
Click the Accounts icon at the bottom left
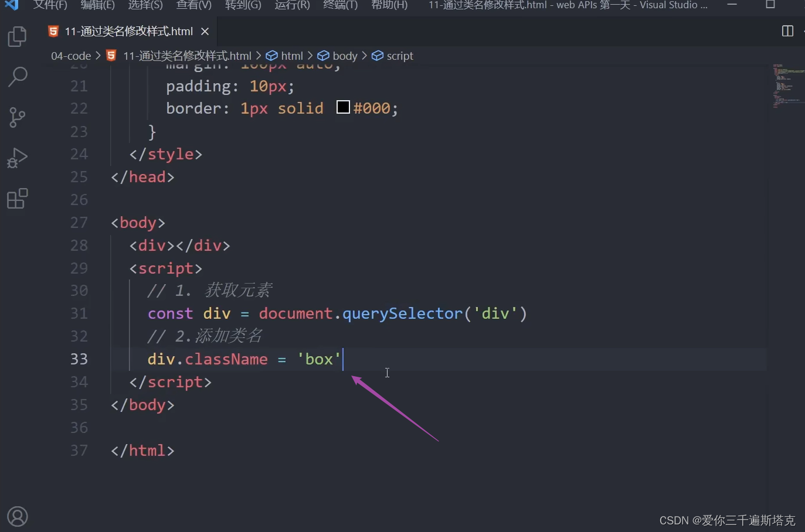16,516
